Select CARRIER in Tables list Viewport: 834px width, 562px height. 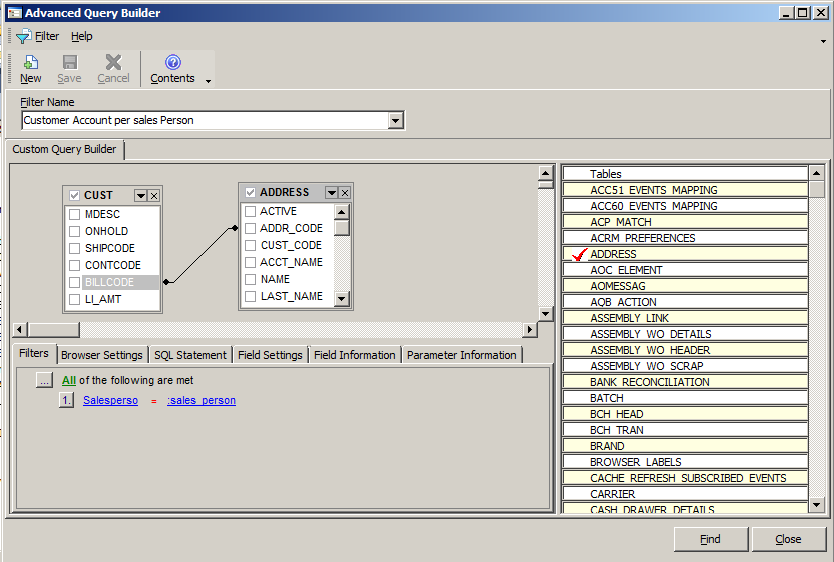point(685,494)
